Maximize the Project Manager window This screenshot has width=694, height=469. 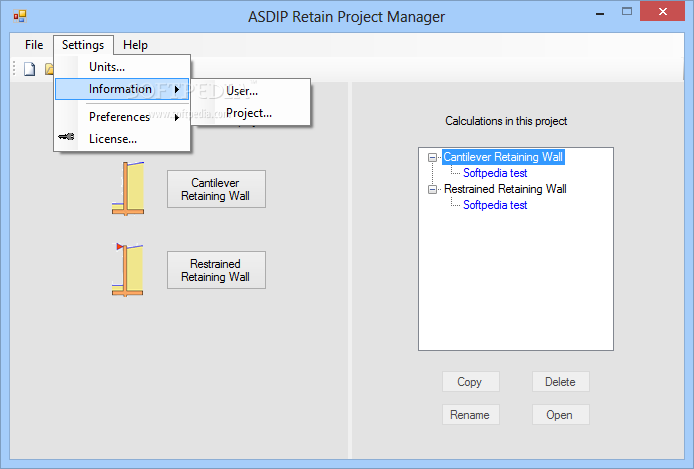(627, 12)
